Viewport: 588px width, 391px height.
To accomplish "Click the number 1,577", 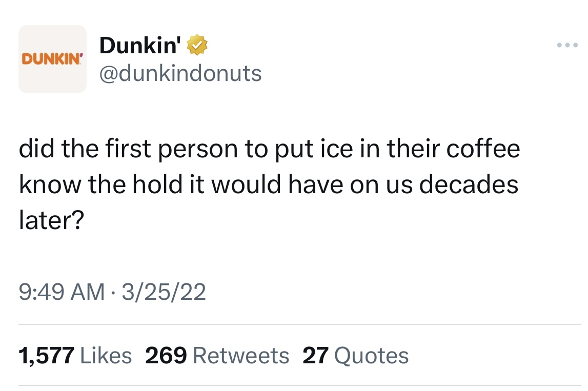I will pos(46,355).
